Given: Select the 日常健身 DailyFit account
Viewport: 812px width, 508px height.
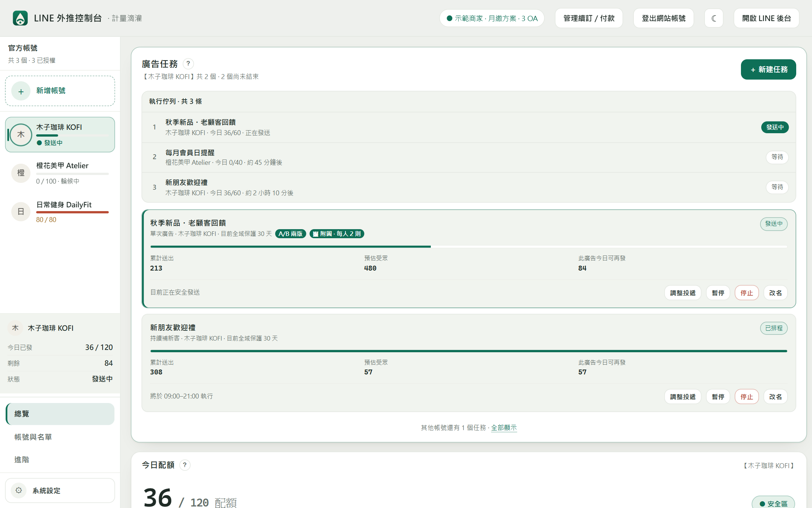Looking at the screenshot, I should coord(60,212).
